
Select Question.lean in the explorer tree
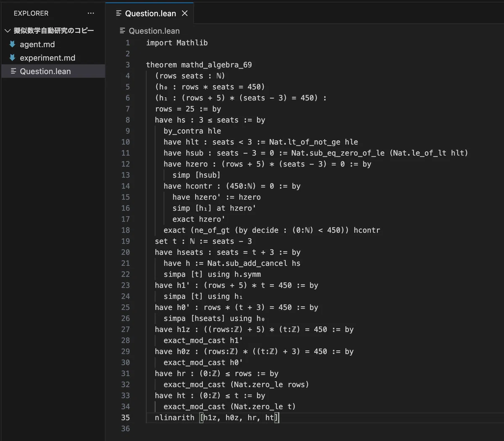[52, 71]
